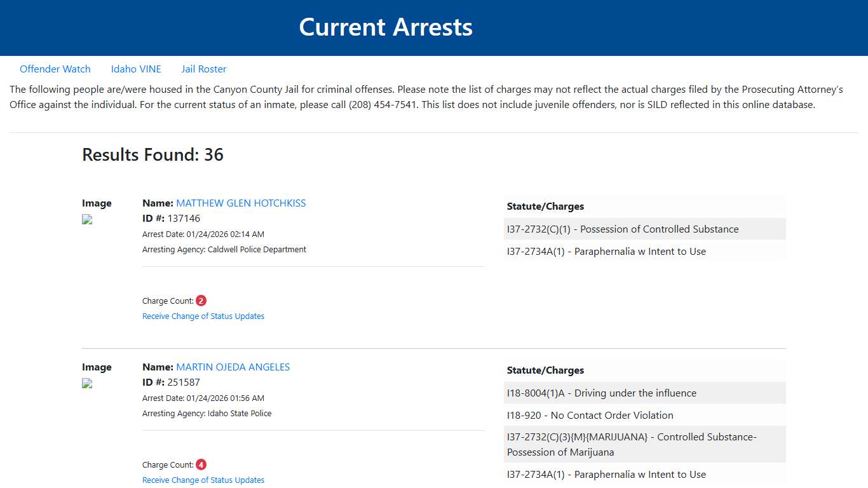Viewport: 868px width, 488px height.
Task: Click the Statute/Charges column header
Action: tap(545, 206)
